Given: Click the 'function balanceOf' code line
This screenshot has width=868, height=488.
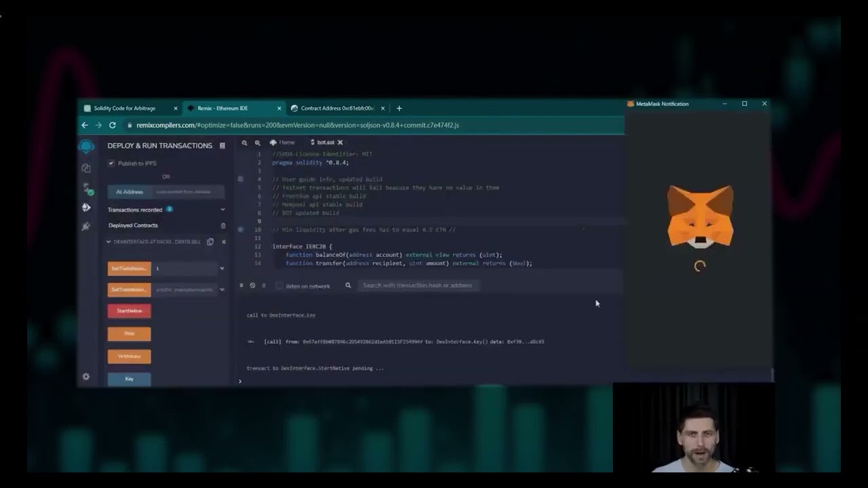Looking at the screenshot, I should pos(393,255).
